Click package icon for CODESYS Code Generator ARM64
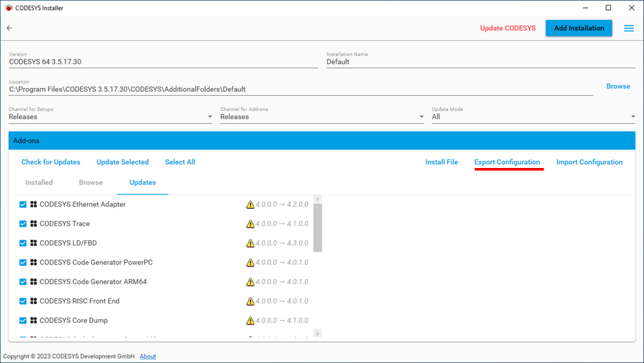The width and height of the screenshot is (644, 363). pyautogui.click(x=33, y=282)
